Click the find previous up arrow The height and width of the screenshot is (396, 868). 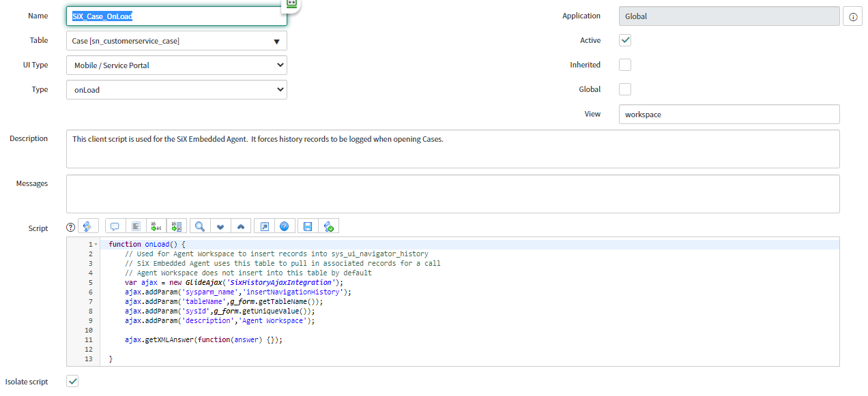tap(242, 226)
